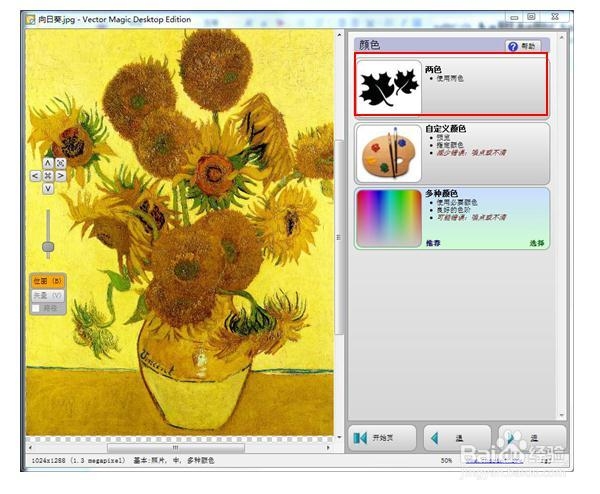Select the orange Bitmap (B) view button
Screen dimensions: 600x494
coord(47,281)
